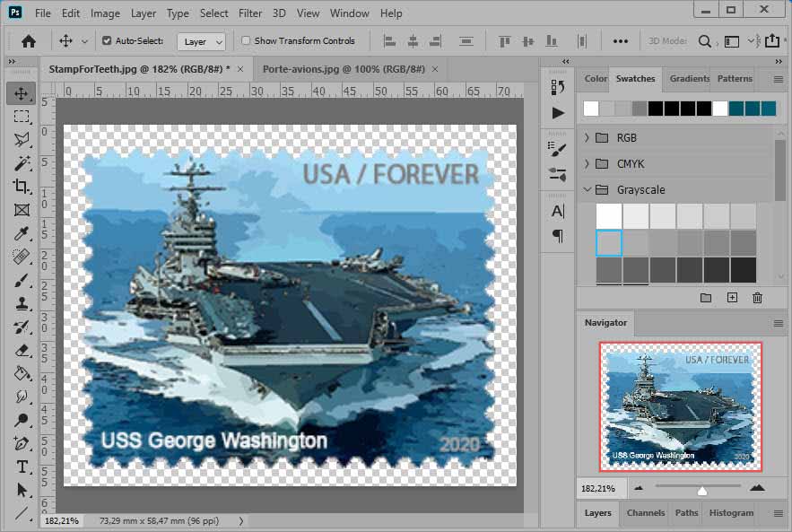Open the Window menu
792x532 pixels.
[x=349, y=13]
